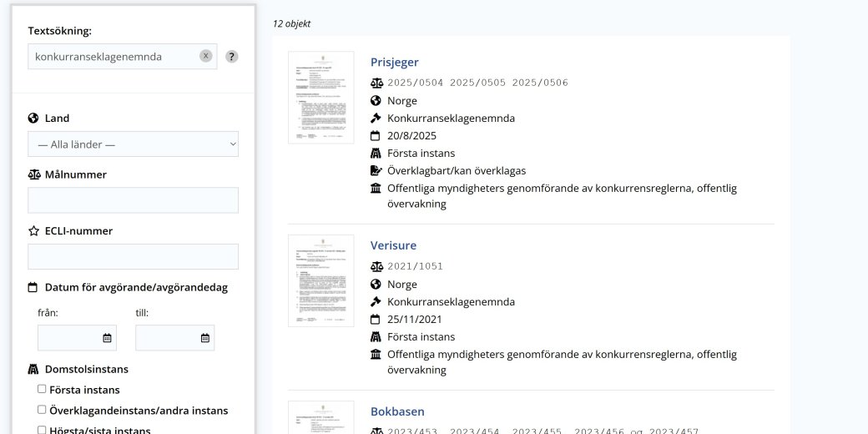Screen dimensions: 868x434
Task: Open the Prisjeger case link
Action: pyautogui.click(x=394, y=62)
